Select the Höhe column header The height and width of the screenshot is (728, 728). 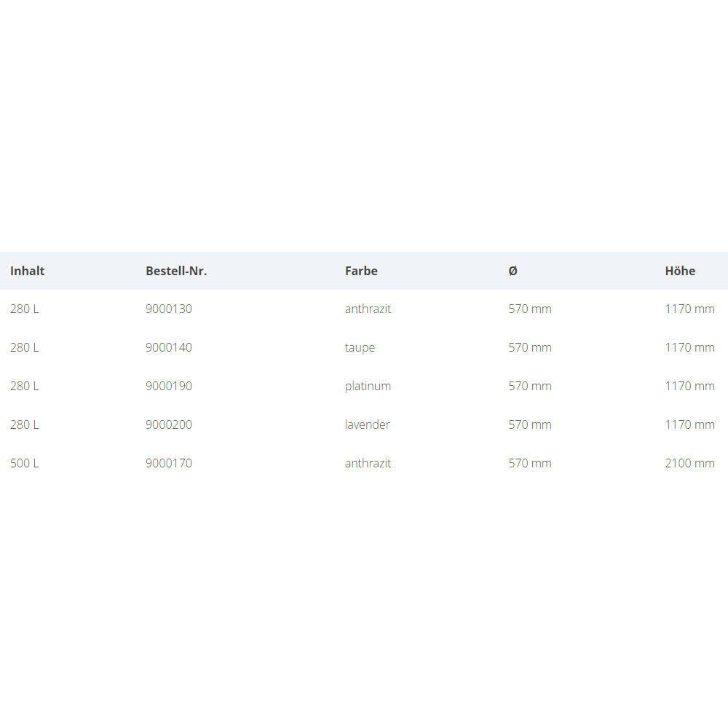click(680, 271)
